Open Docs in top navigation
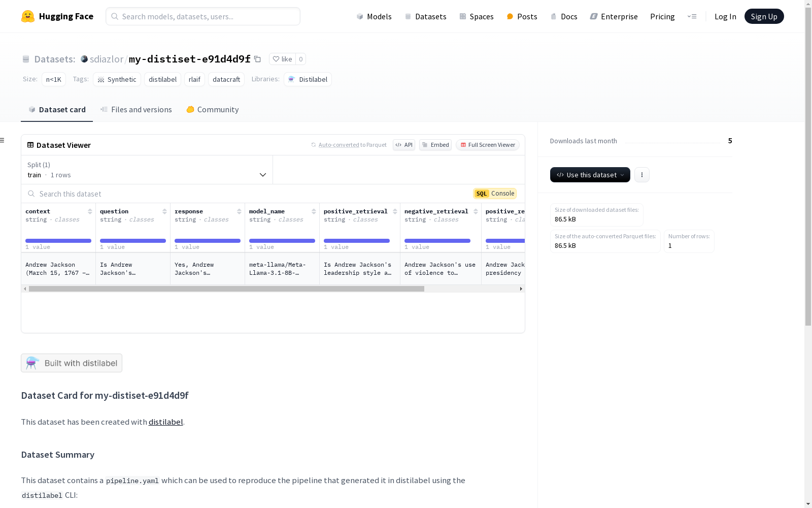Viewport: 812px width, 508px height. pyautogui.click(x=564, y=16)
